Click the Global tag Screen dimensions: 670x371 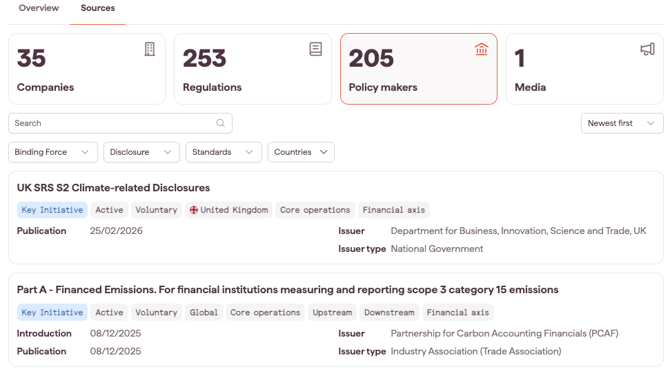204,312
